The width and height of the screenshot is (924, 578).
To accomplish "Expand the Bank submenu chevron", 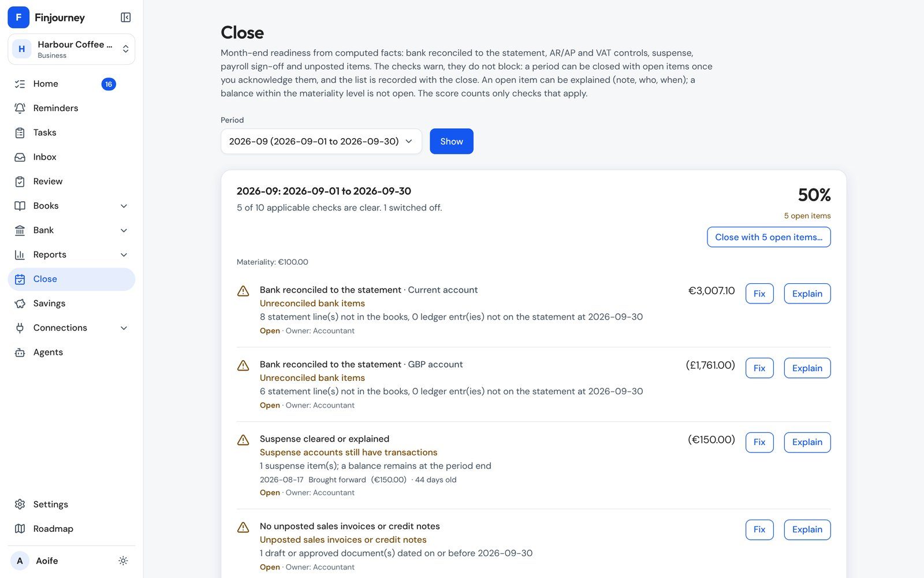I will (124, 230).
